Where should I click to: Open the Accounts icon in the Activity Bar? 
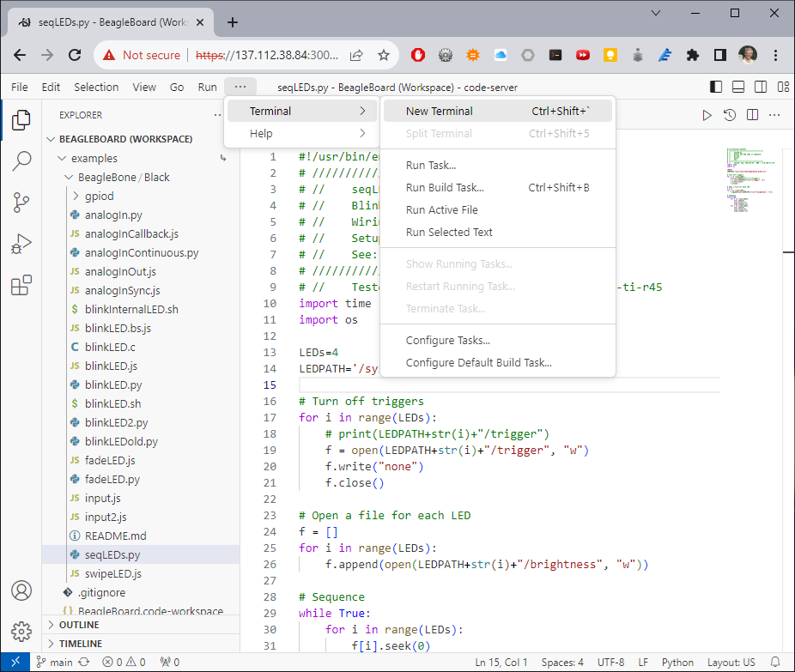pyautogui.click(x=21, y=590)
